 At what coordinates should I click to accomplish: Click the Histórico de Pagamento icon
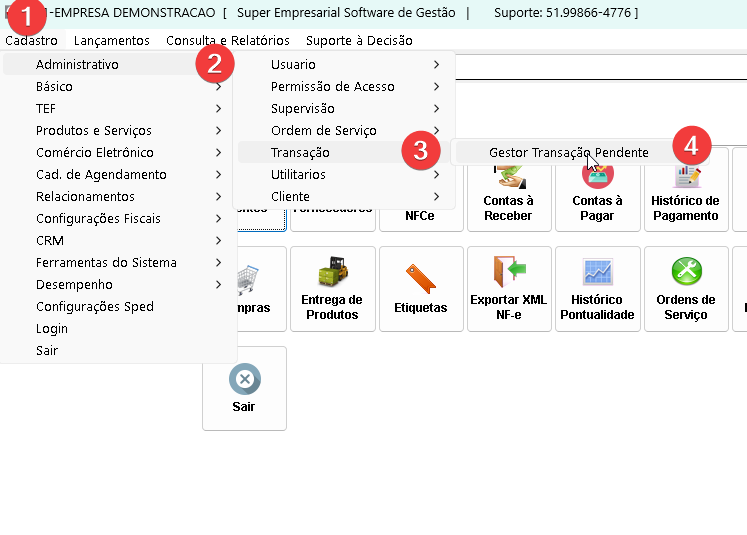pyautogui.click(x=686, y=176)
